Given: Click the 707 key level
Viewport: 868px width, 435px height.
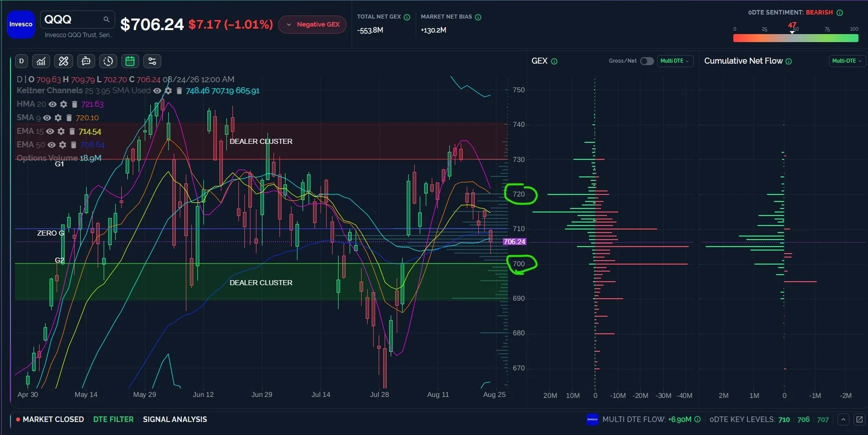Looking at the screenshot, I should tap(823, 420).
